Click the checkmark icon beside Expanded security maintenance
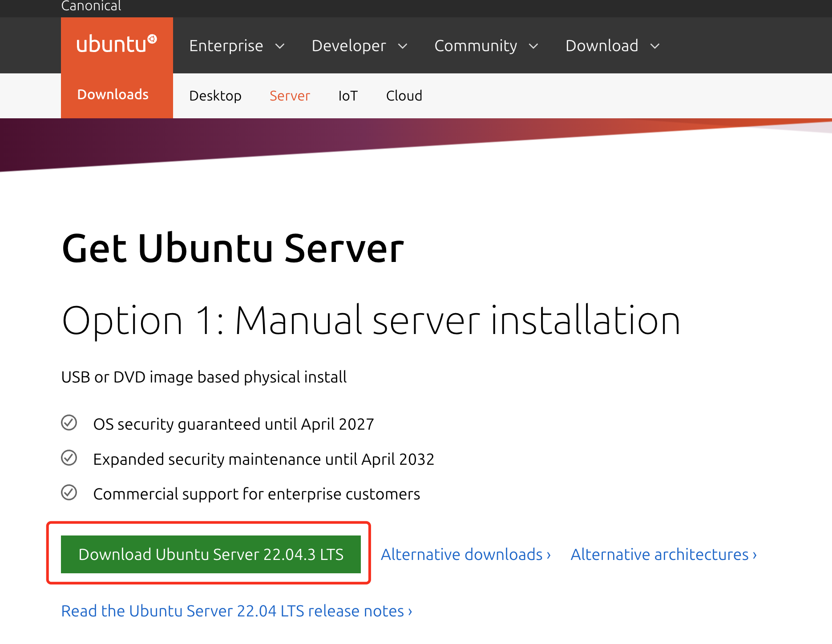 [x=69, y=458]
